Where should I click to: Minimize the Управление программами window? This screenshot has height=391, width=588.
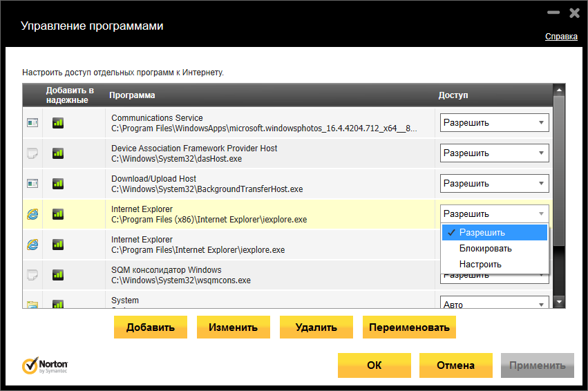pyautogui.click(x=553, y=12)
